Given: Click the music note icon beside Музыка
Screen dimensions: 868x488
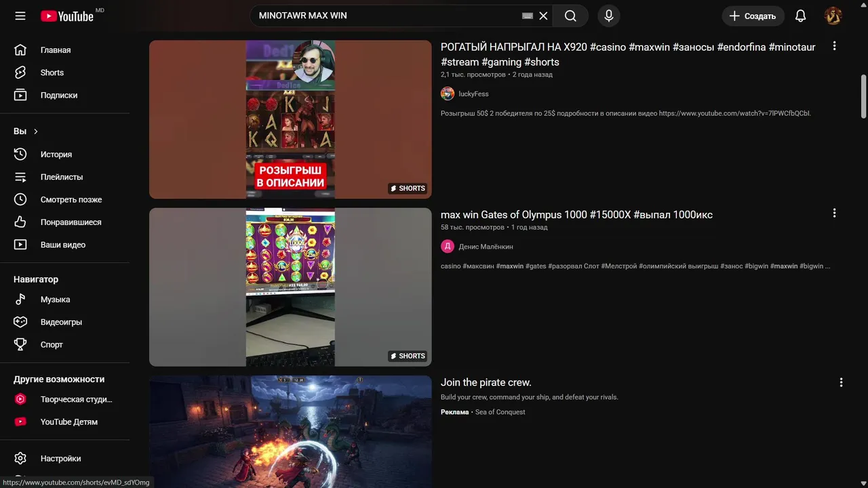Looking at the screenshot, I should pos(20,300).
